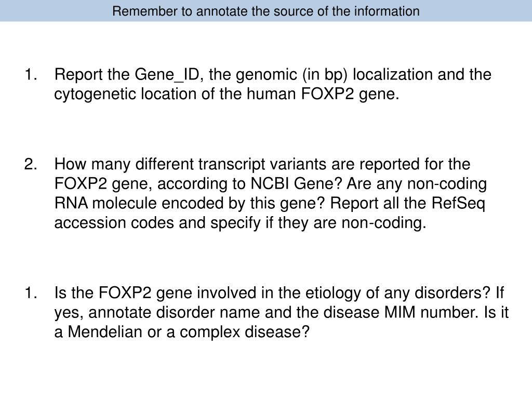The image size is (532, 399).
Task: Click 'RefSeq' in question two
Action: [458, 204]
